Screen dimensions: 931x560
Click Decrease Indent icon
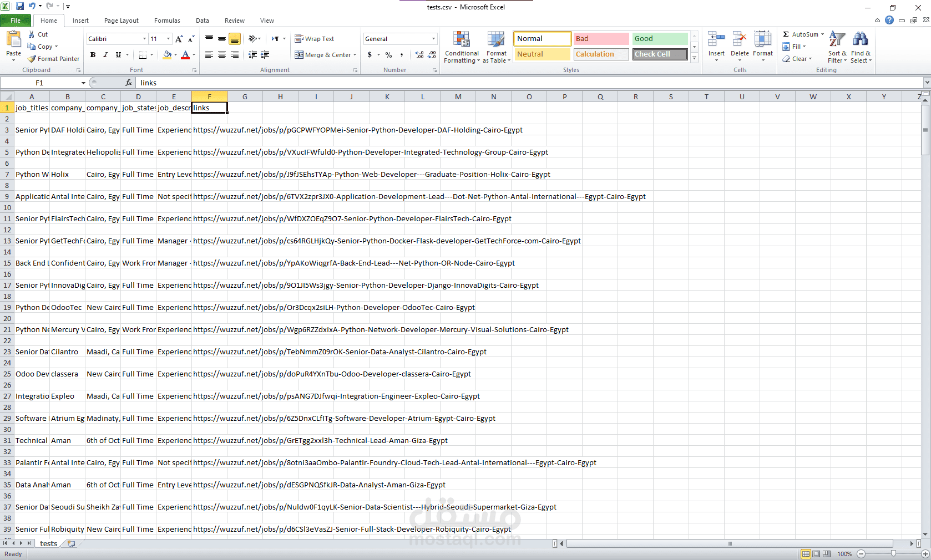(253, 55)
